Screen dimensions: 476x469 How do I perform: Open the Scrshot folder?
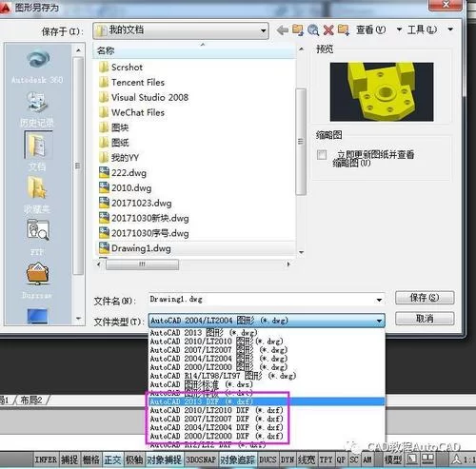click(121, 68)
